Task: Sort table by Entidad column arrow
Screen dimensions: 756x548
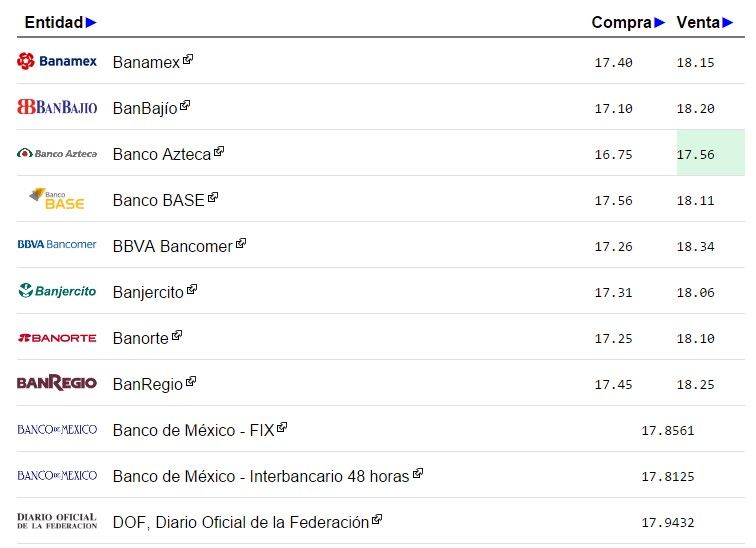Action: [91, 22]
